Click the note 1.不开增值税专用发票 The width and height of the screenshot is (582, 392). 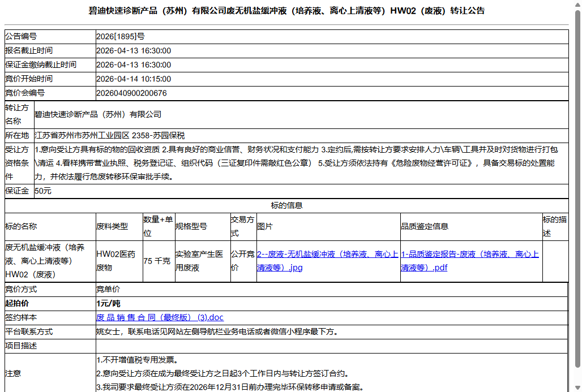click(x=138, y=360)
